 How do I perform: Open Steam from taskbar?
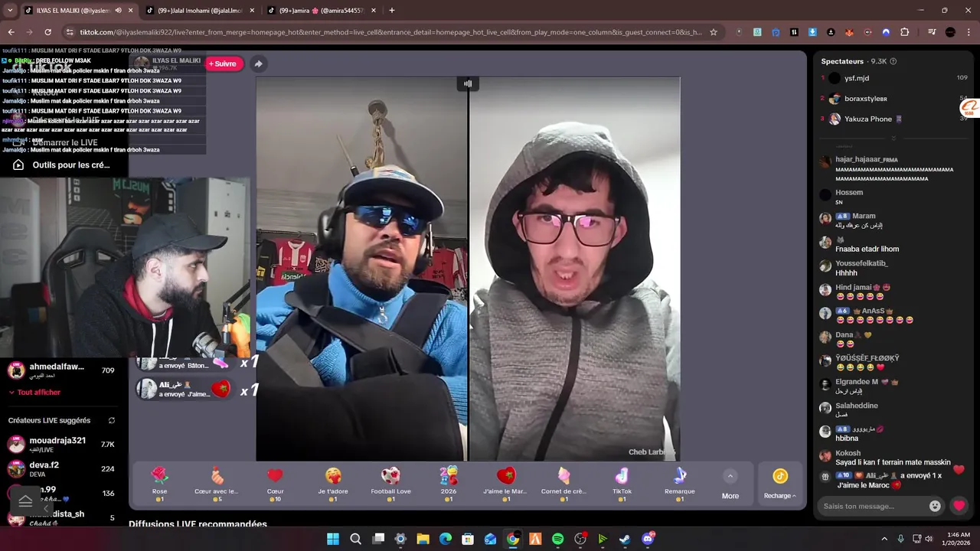[625, 539]
